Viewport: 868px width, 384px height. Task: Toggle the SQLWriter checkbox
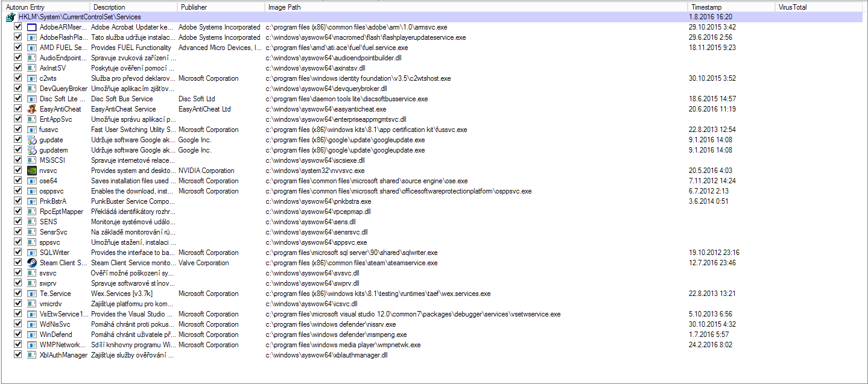pyautogui.click(x=18, y=253)
